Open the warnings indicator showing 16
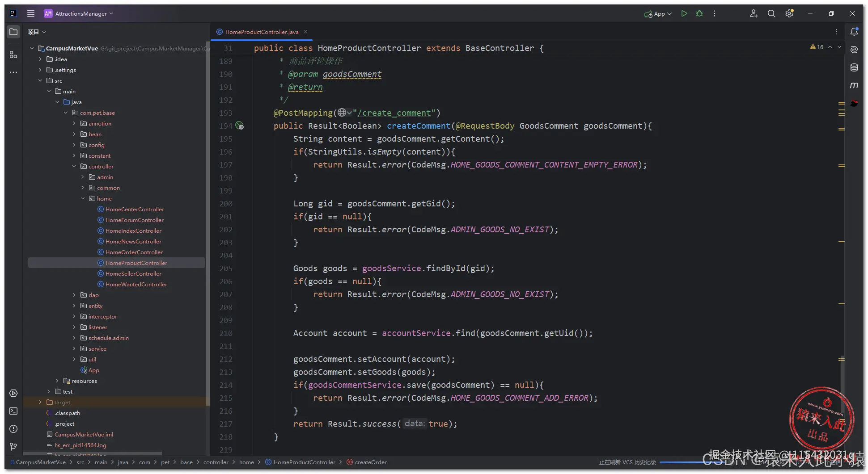 pyautogui.click(x=817, y=47)
